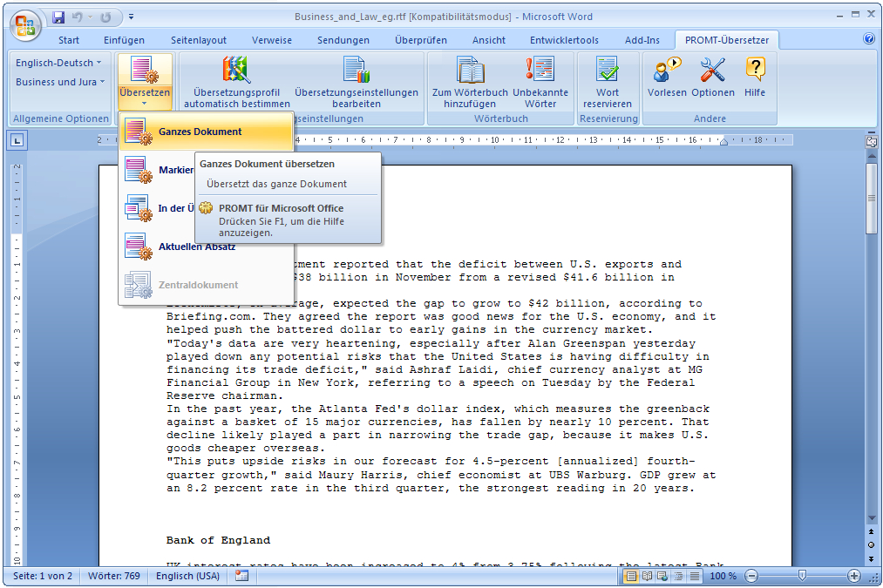Adjust the zoom slider in status bar
Screen dimensions: 883x588
[802, 576]
